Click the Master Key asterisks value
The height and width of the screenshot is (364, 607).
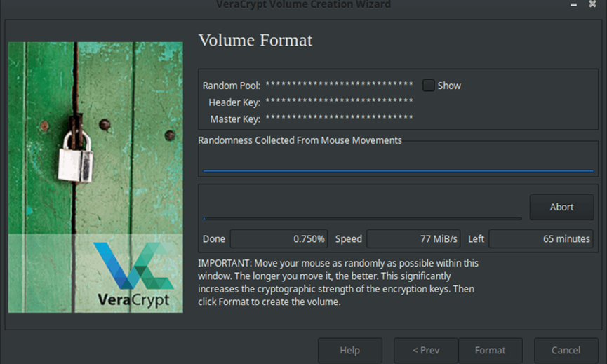339,118
